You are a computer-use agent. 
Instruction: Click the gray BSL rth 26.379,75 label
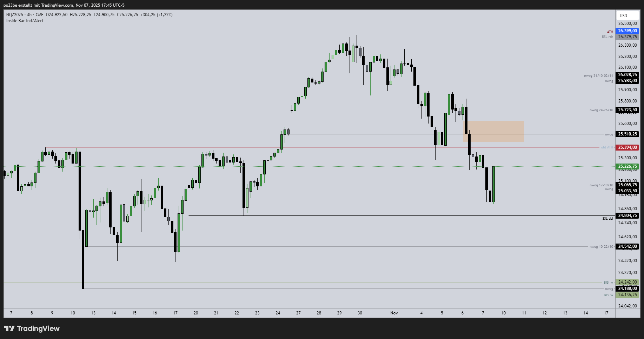point(628,37)
